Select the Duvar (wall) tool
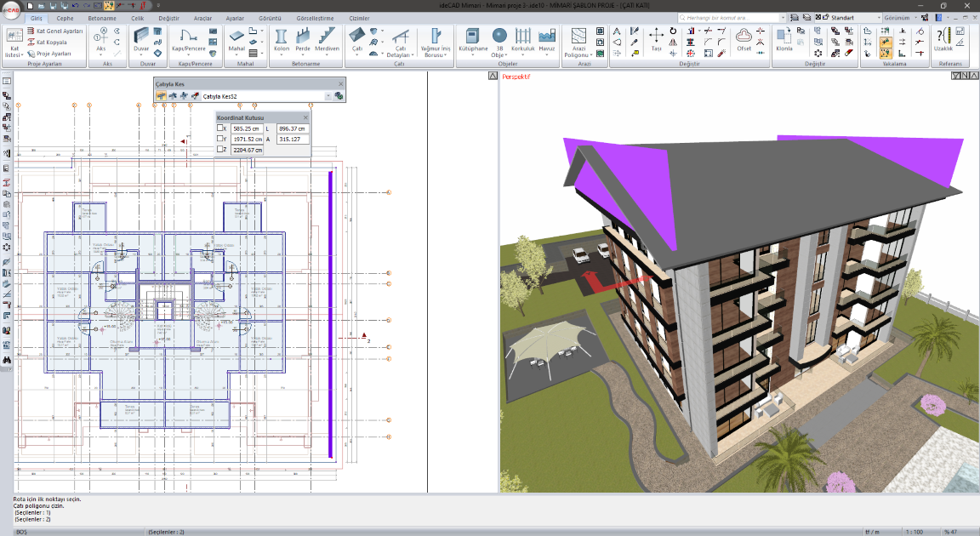The image size is (980, 536). tap(141, 37)
